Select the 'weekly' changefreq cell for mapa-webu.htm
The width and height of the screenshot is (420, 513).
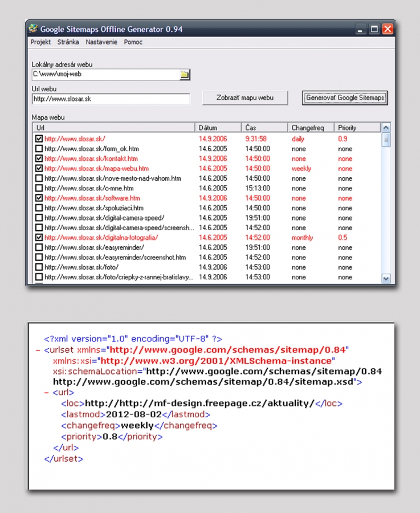click(301, 169)
